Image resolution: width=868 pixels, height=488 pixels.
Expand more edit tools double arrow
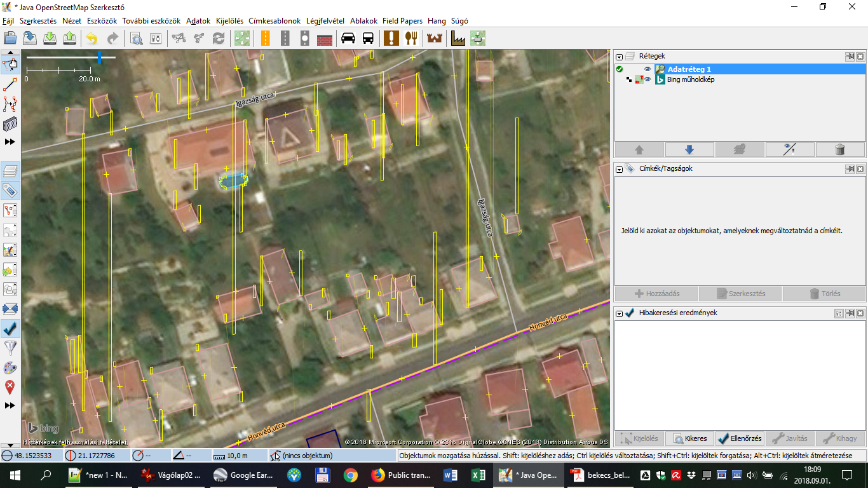coord(10,142)
